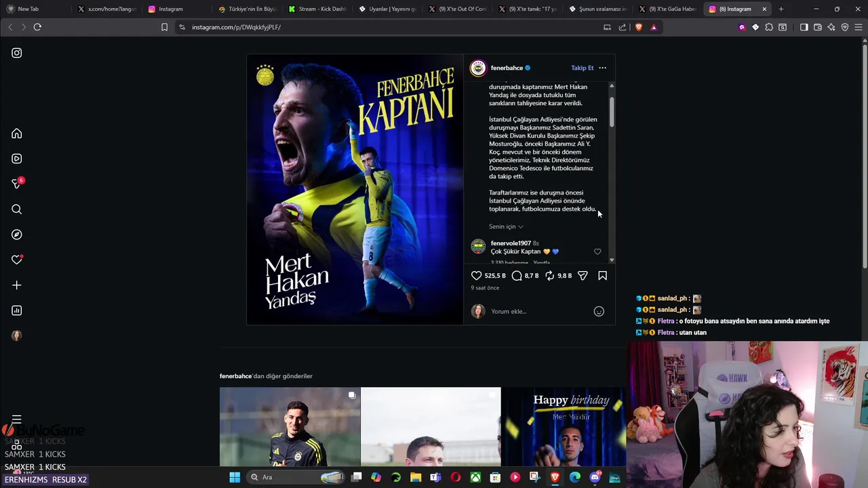Open Instagram More hamburger menu
Image resolution: width=868 pixels, height=488 pixels.
[17, 420]
